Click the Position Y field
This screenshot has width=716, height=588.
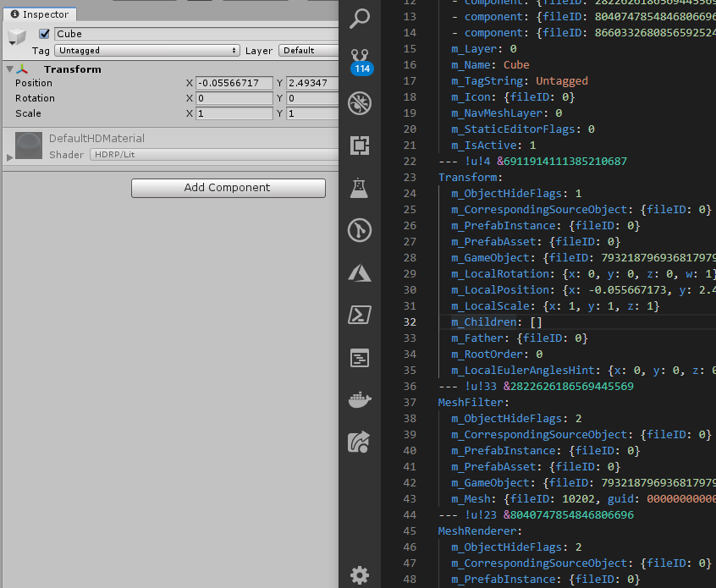pos(312,83)
